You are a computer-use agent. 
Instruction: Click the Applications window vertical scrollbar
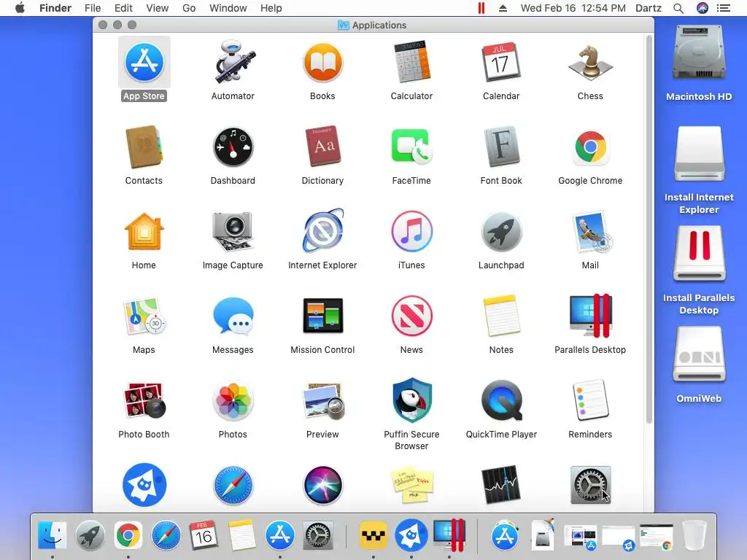[x=649, y=230]
